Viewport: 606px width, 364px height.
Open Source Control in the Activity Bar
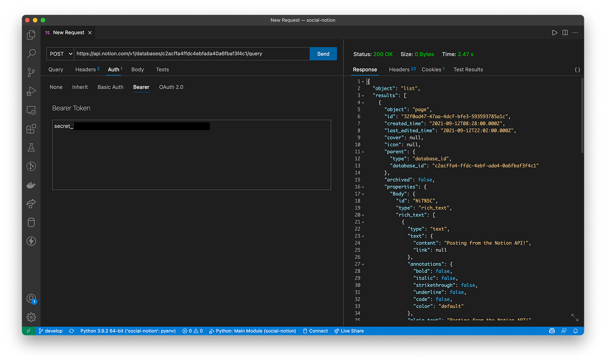coord(31,72)
